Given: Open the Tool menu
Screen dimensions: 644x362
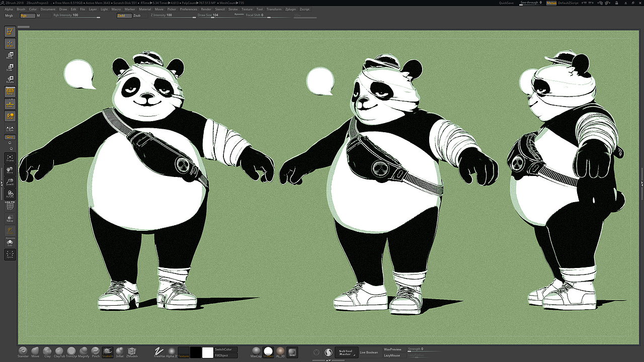Looking at the screenshot, I should click(x=260, y=9).
